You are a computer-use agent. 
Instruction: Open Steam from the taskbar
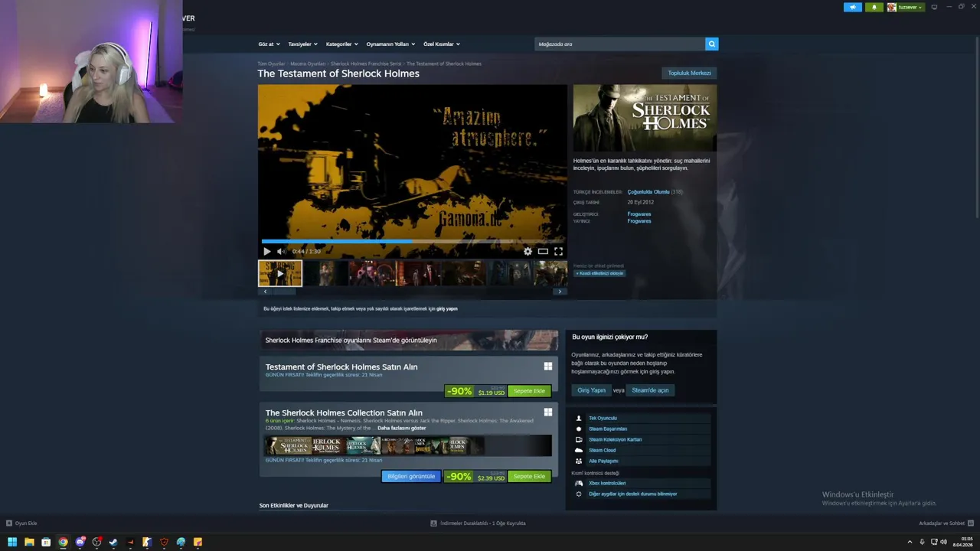[113, 542]
